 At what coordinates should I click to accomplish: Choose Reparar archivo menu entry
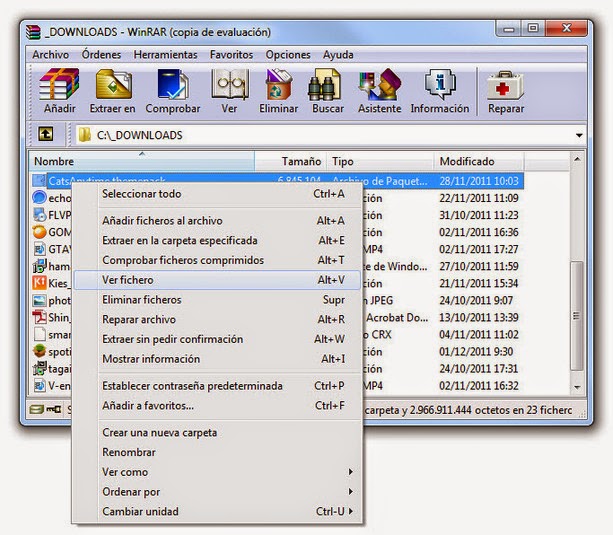(217, 320)
